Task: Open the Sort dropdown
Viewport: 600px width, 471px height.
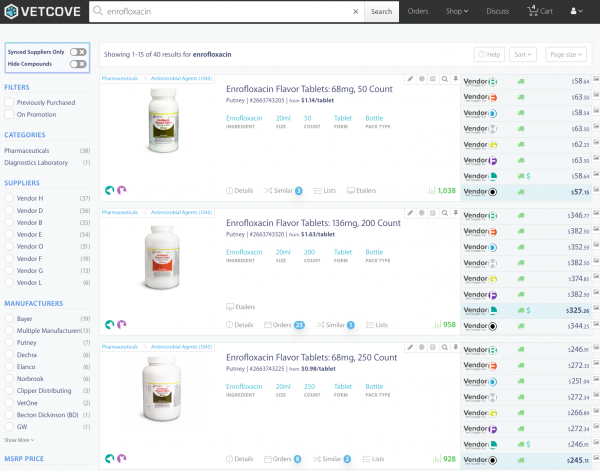Action: click(x=523, y=54)
